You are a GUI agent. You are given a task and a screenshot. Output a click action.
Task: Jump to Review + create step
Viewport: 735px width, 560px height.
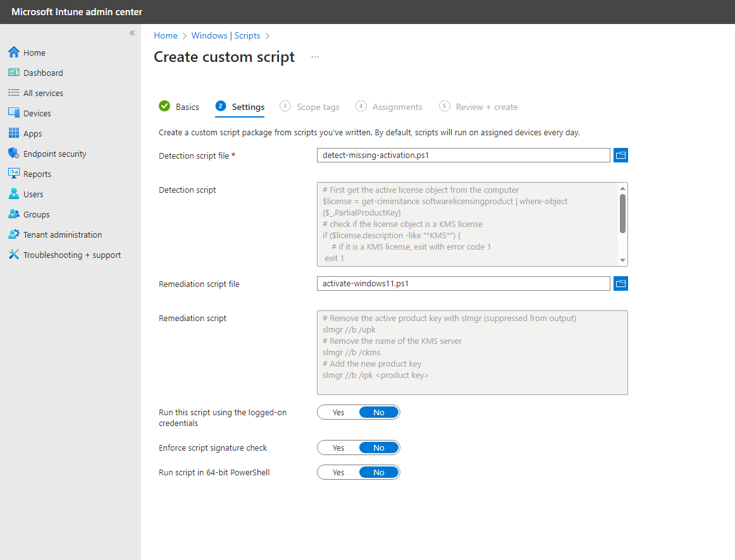coord(479,107)
